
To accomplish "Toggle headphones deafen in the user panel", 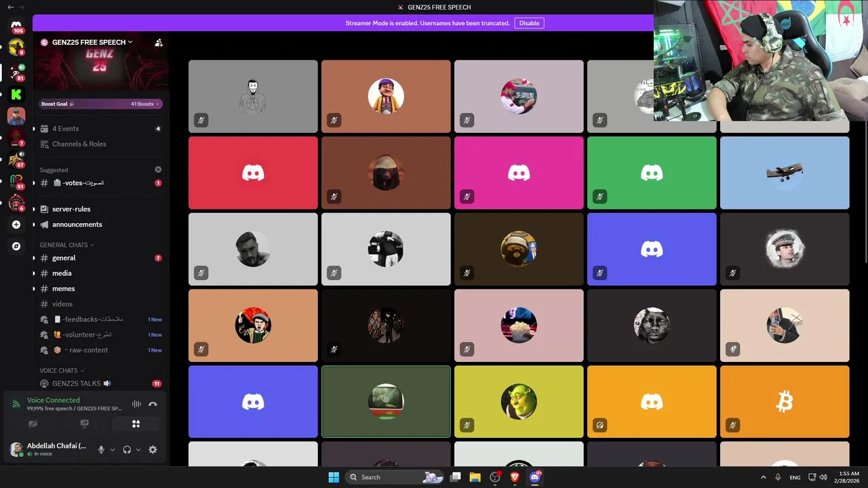I will (127, 449).
